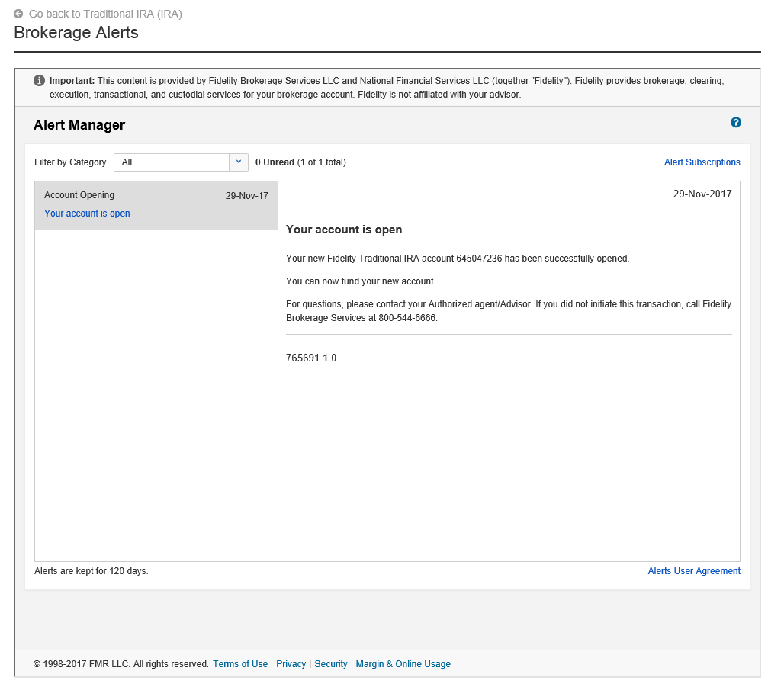Expand the Filter by Category dropdown arrow

239,162
